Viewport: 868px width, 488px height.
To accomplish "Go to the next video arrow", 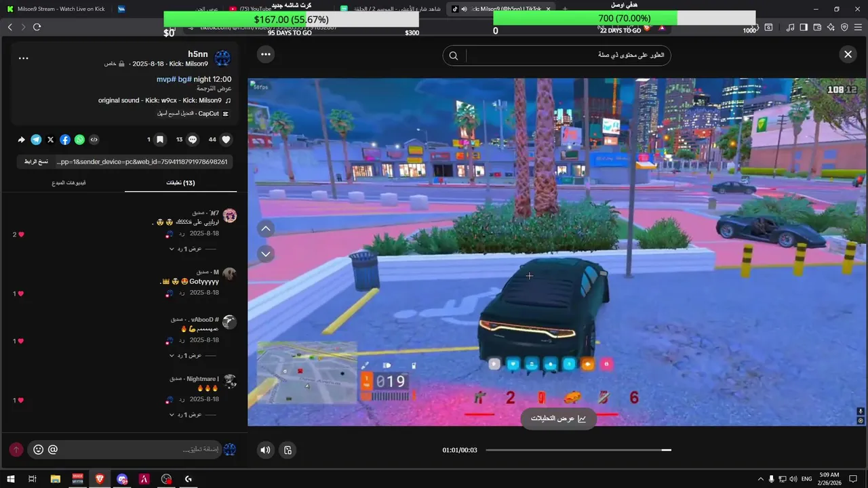I will [x=266, y=254].
